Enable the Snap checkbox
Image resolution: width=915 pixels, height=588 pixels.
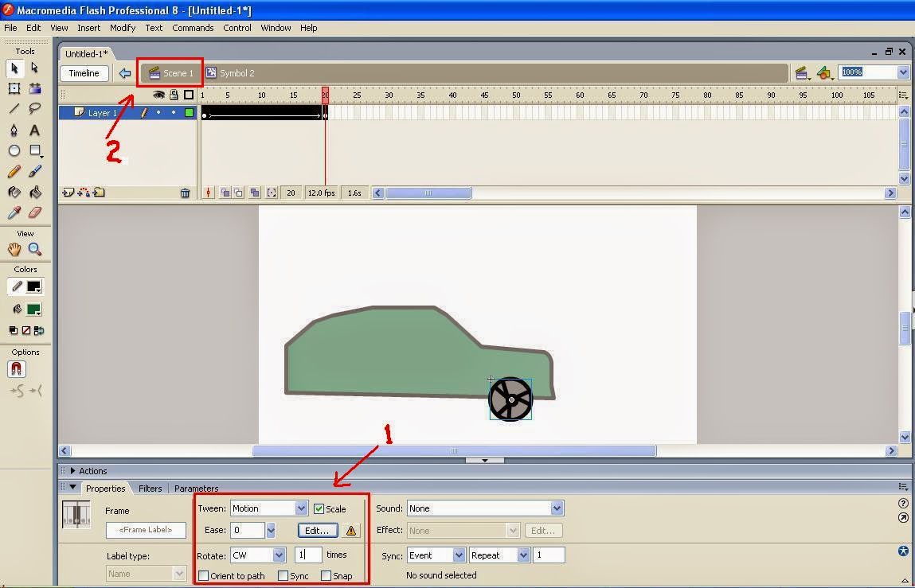click(x=327, y=576)
